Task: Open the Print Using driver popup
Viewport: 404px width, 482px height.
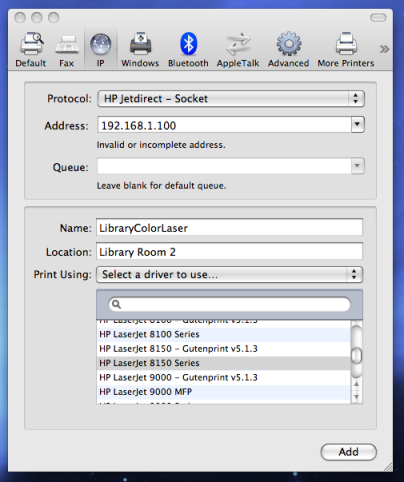Action: pyautogui.click(x=230, y=275)
